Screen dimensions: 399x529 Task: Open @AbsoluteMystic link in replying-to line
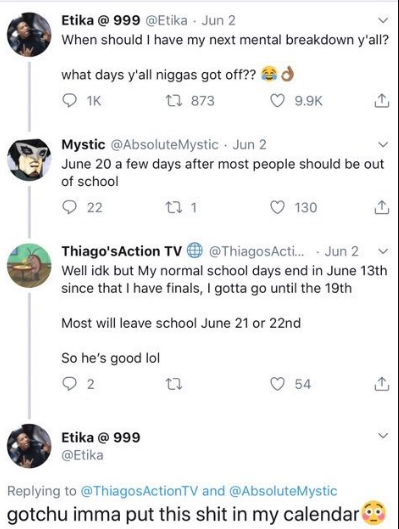(x=283, y=491)
